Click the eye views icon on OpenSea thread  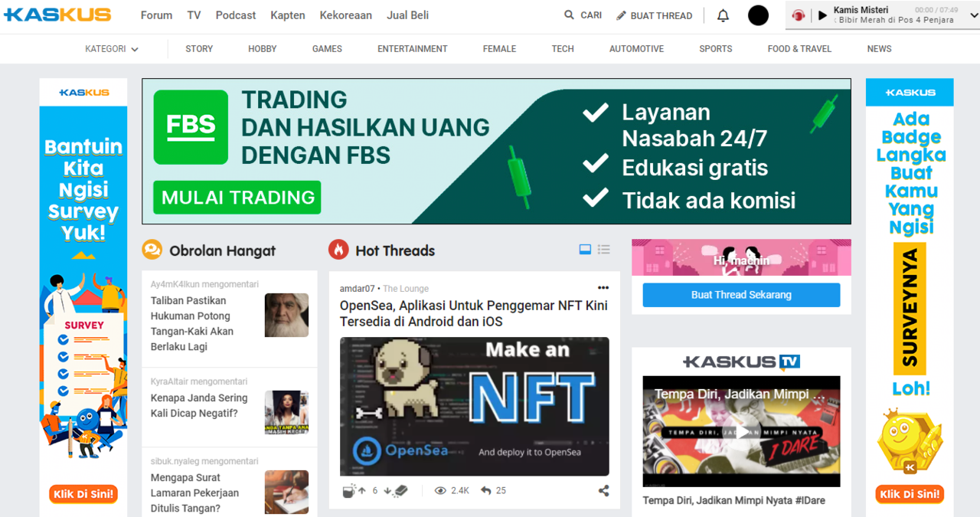(x=440, y=491)
